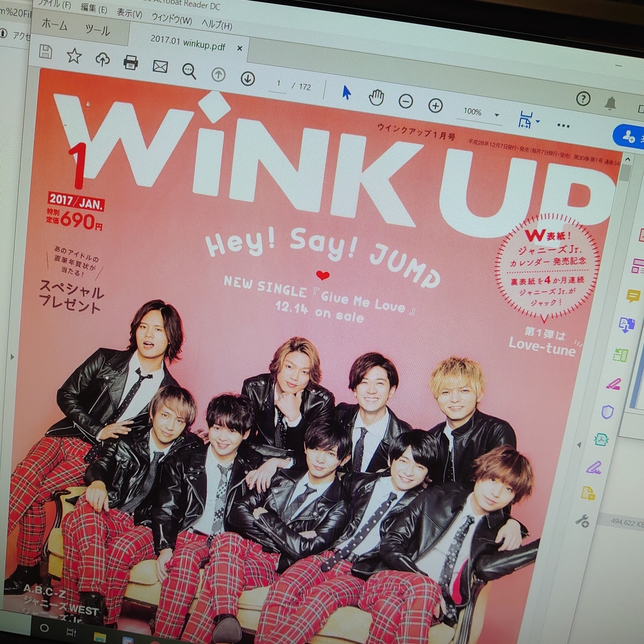Open teal Compress PDF tool in right pane
This screenshot has height=644, width=644.
[x=601, y=440]
